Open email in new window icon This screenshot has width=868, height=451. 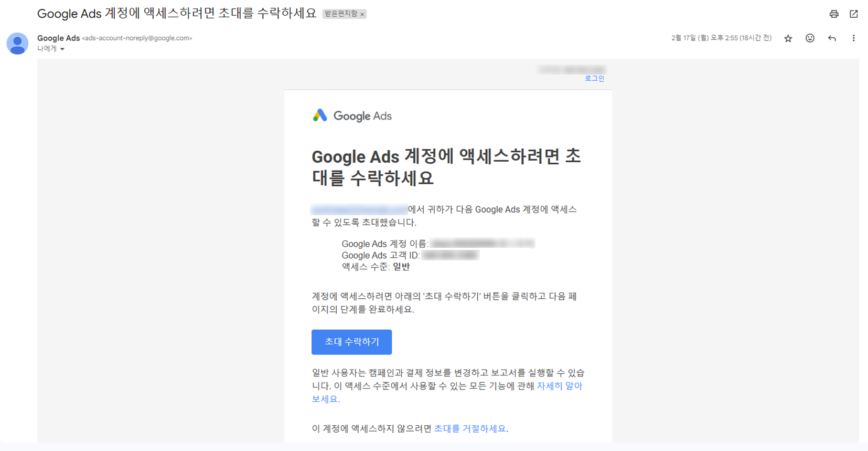point(854,14)
